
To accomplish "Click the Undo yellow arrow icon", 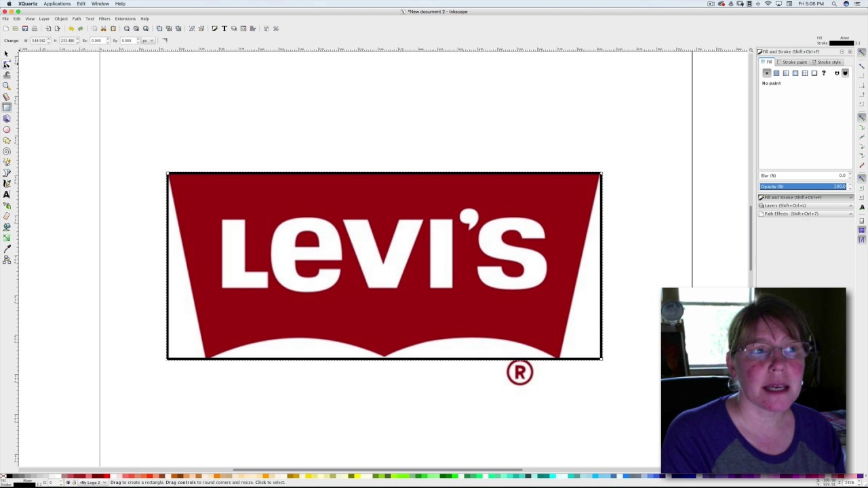I will tap(71, 28).
